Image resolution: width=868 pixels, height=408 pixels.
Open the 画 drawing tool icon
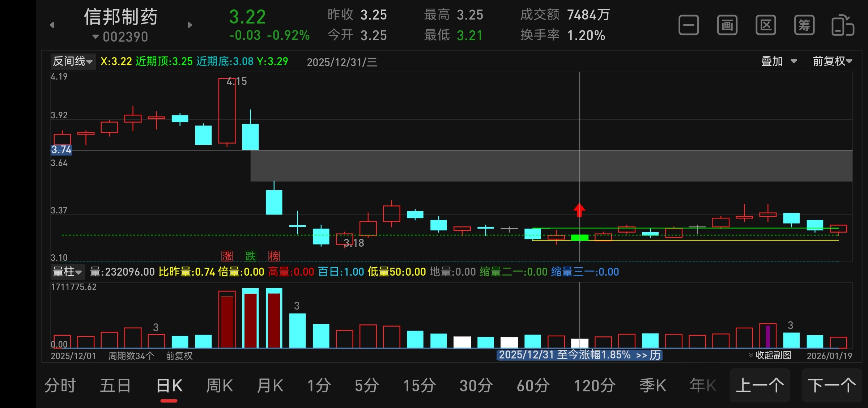(x=727, y=25)
